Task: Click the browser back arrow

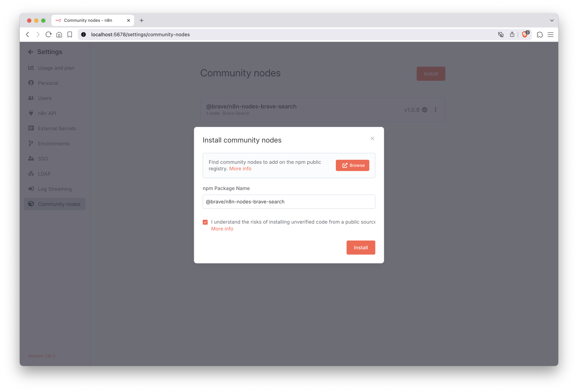Action: [28, 34]
